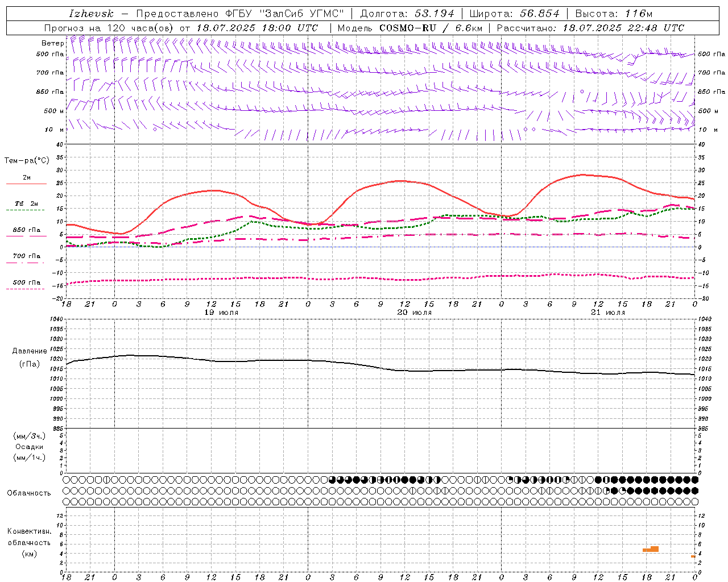Click the Td 2м legend label
Screen dimensions: 728x582
pos(26,203)
